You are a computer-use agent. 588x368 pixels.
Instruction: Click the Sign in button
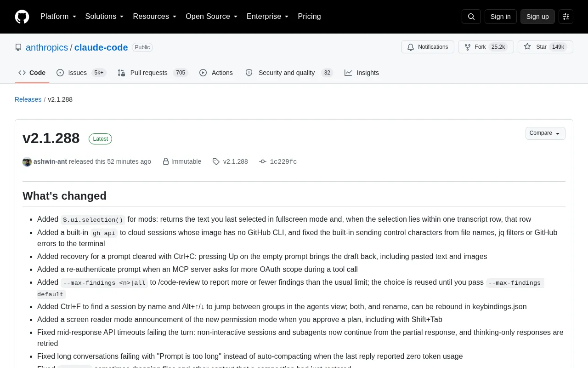coord(500,17)
